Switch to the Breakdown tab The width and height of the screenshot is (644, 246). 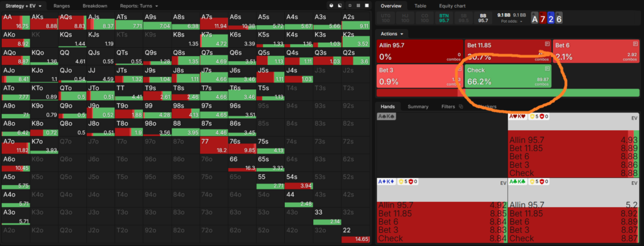[x=95, y=6]
